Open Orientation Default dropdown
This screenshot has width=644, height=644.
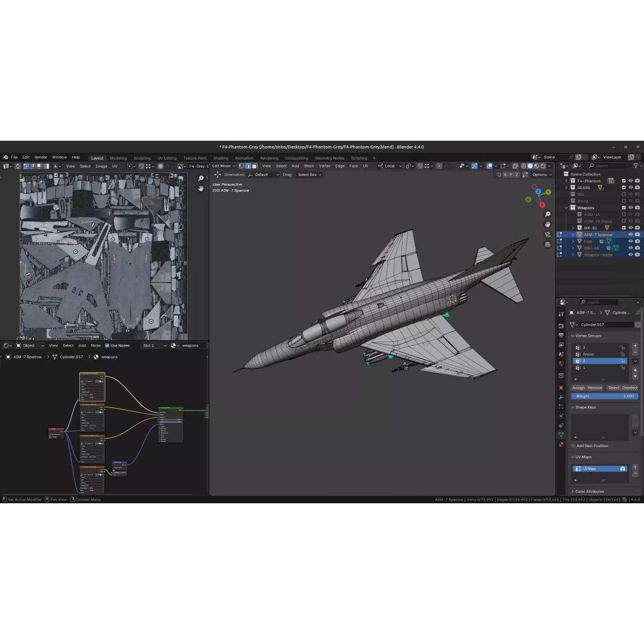pos(264,175)
